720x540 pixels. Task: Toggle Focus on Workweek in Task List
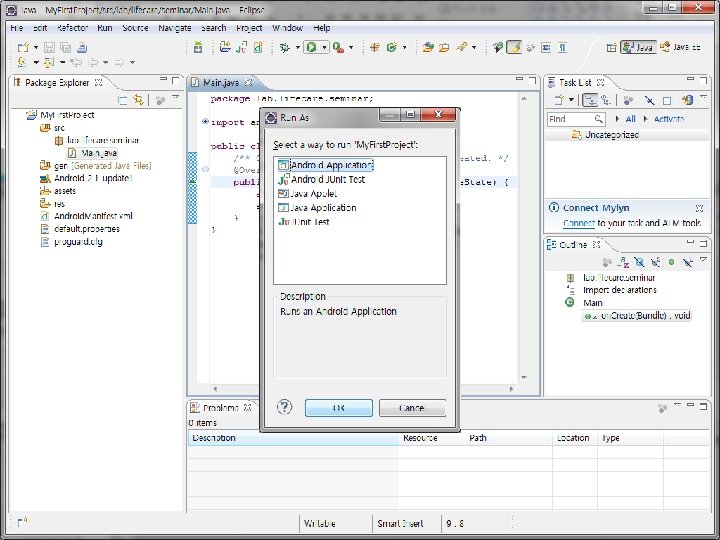628,100
